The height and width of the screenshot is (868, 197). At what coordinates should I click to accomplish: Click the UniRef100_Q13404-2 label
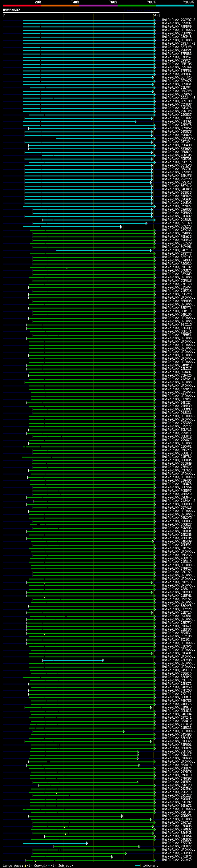[179, 501]
